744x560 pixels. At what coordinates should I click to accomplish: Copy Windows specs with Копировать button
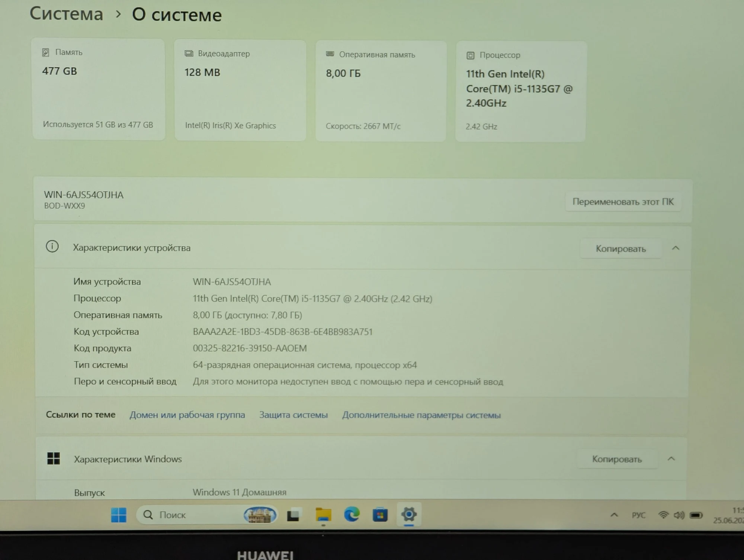click(x=617, y=459)
